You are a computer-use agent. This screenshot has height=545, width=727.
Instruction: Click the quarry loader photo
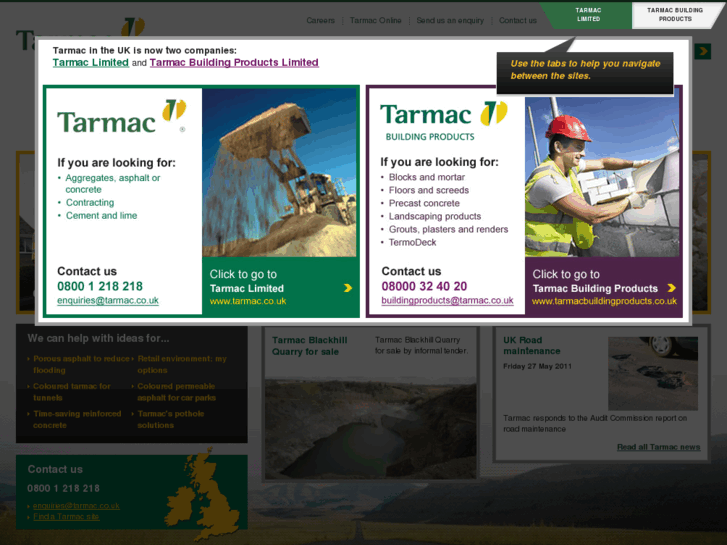(x=279, y=173)
